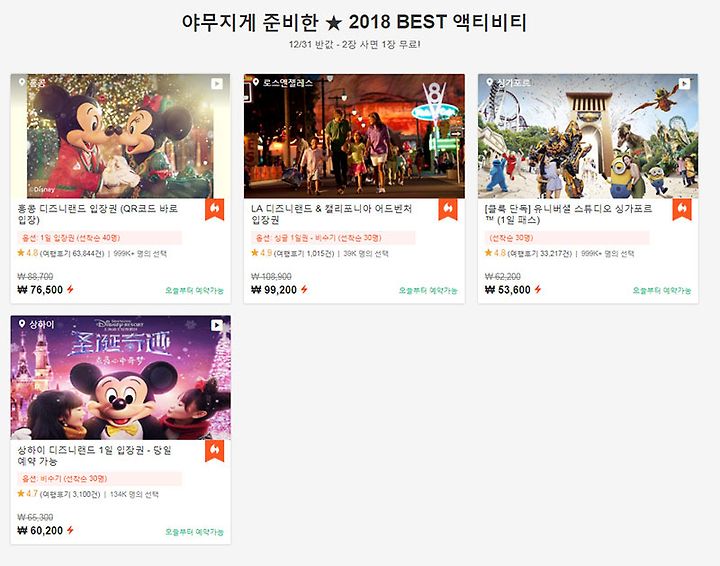The image size is (720, 566).
Task: Open the 상하이 디즈니랜드 1일 입장권 title link
Action: point(95,455)
